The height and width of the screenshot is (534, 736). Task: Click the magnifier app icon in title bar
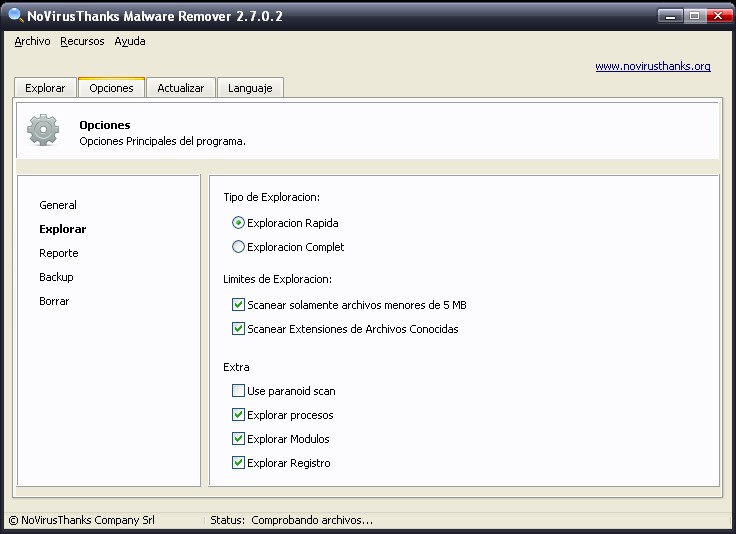pyautogui.click(x=16, y=15)
